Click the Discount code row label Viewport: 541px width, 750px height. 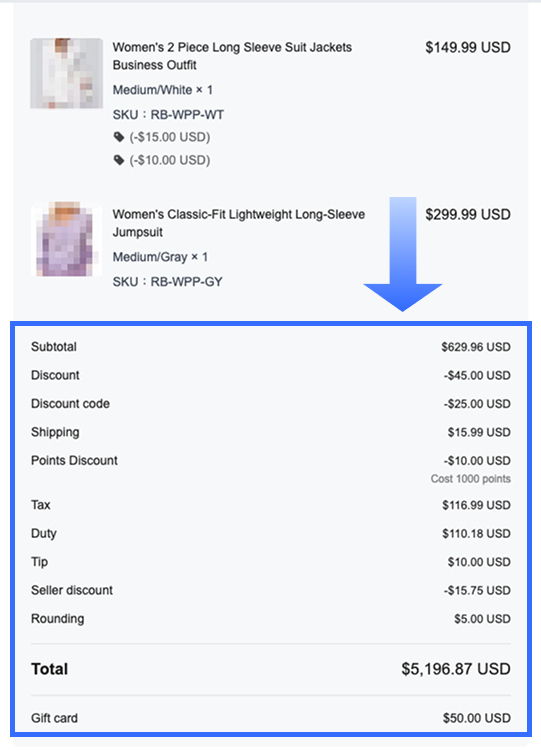pos(70,404)
